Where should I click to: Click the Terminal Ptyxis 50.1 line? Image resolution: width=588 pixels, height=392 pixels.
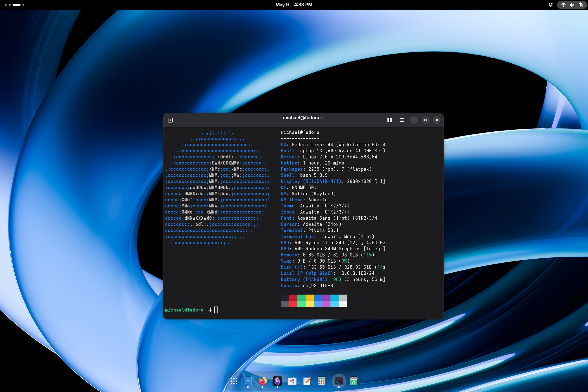[310, 230]
